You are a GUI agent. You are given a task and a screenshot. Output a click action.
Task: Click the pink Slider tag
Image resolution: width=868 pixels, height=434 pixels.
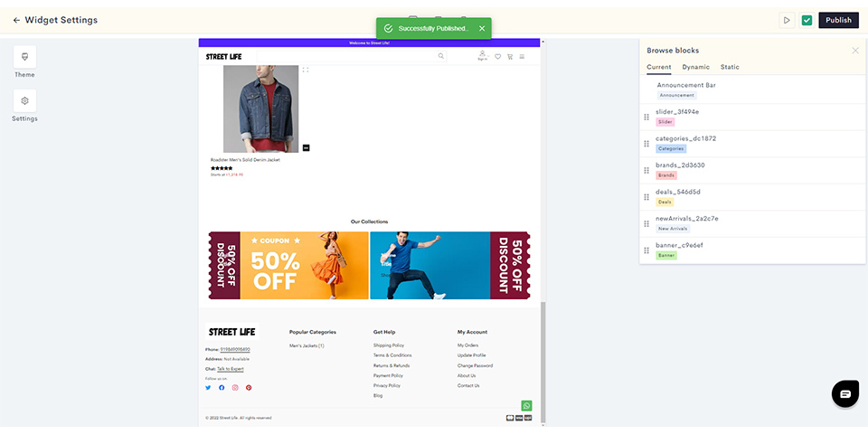point(665,122)
